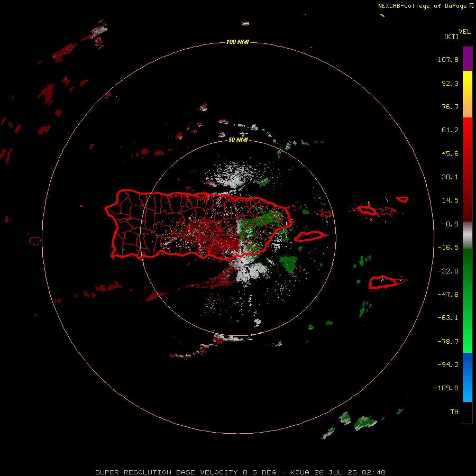Click the -63.1 velocity scale value
The height and width of the screenshot is (476, 476).
(448, 318)
